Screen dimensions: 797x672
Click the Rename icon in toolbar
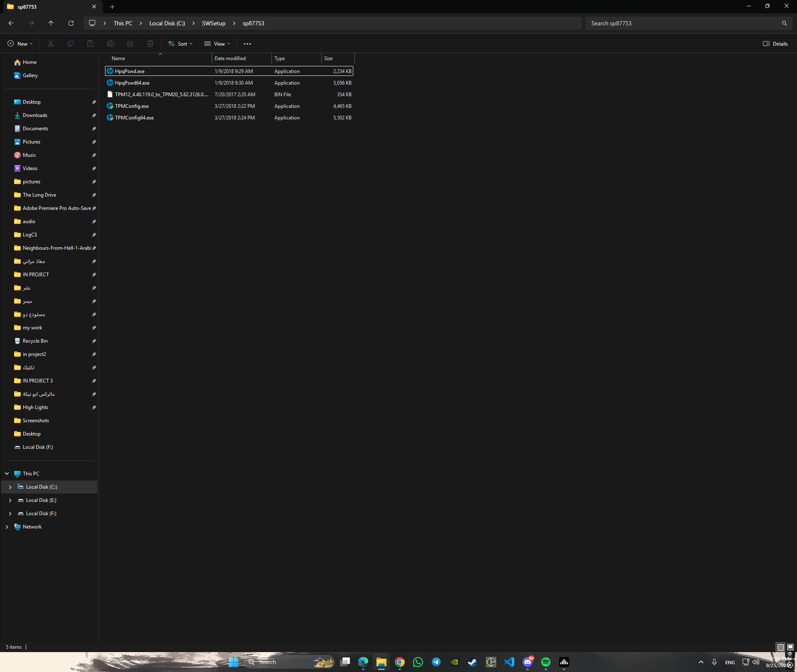110,44
